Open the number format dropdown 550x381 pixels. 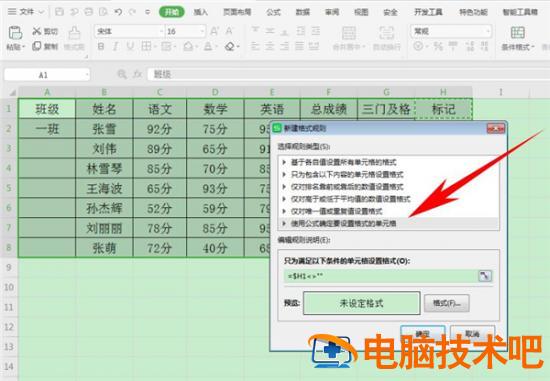point(488,32)
